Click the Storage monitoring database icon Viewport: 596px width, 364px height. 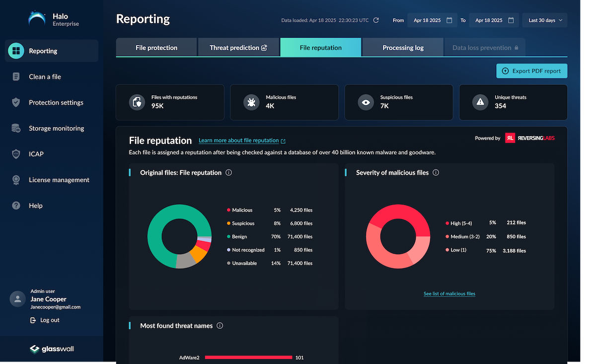point(16,128)
